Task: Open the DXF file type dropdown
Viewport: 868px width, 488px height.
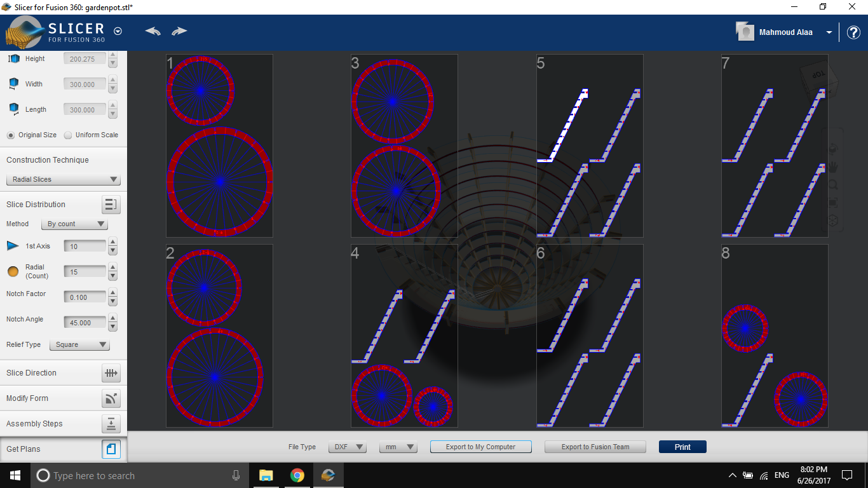Action: click(348, 447)
